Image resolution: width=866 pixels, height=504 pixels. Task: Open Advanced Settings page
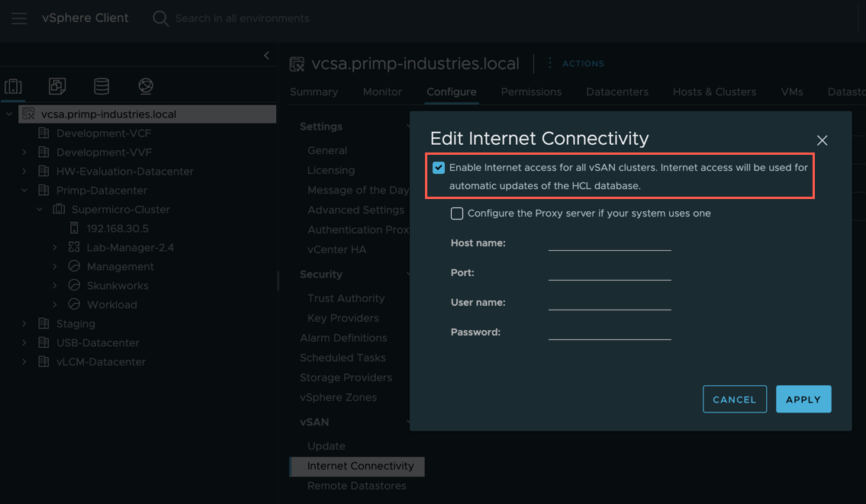coord(356,210)
